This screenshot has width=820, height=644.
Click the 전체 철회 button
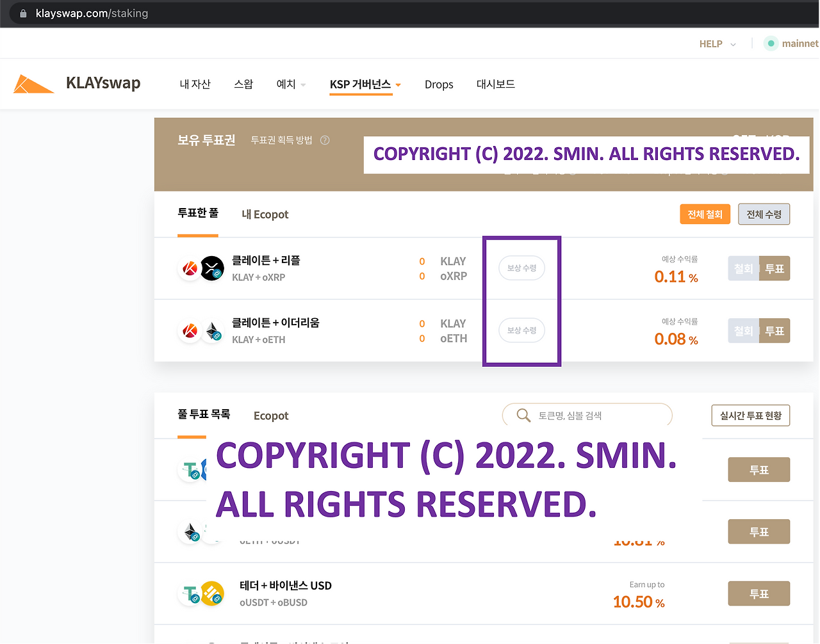tap(705, 214)
